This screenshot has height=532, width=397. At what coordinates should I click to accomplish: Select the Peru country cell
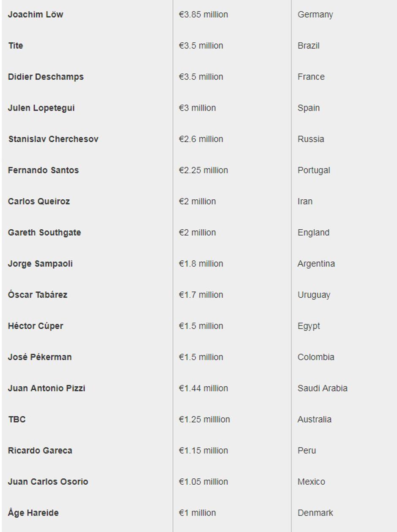click(307, 451)
